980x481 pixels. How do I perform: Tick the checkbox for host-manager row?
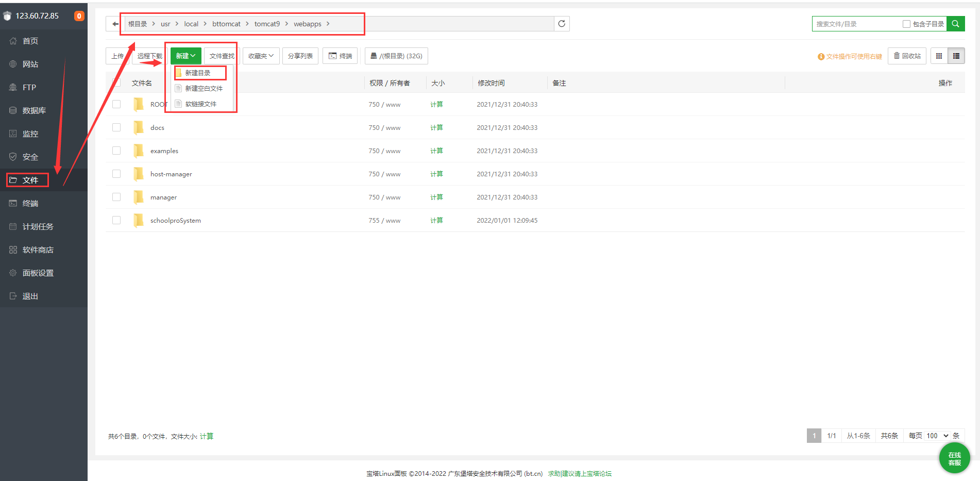[116, 174]
